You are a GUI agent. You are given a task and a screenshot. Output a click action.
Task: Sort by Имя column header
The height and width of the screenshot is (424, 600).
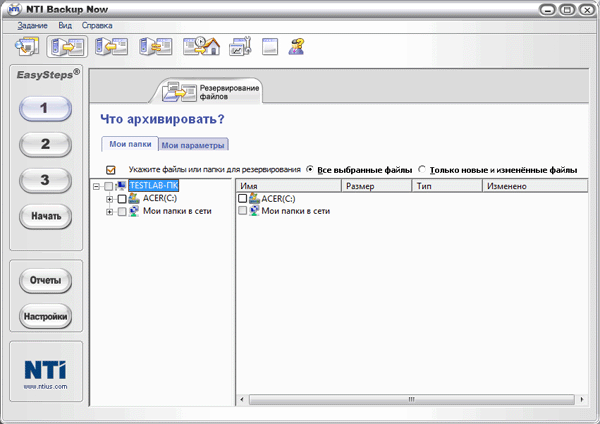289,186
